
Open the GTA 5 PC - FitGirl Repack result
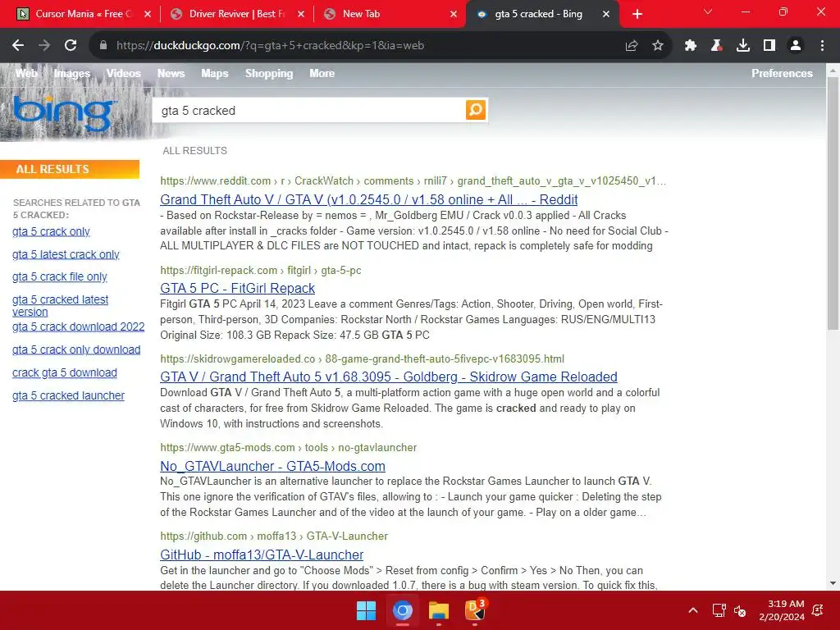point(237,288)
